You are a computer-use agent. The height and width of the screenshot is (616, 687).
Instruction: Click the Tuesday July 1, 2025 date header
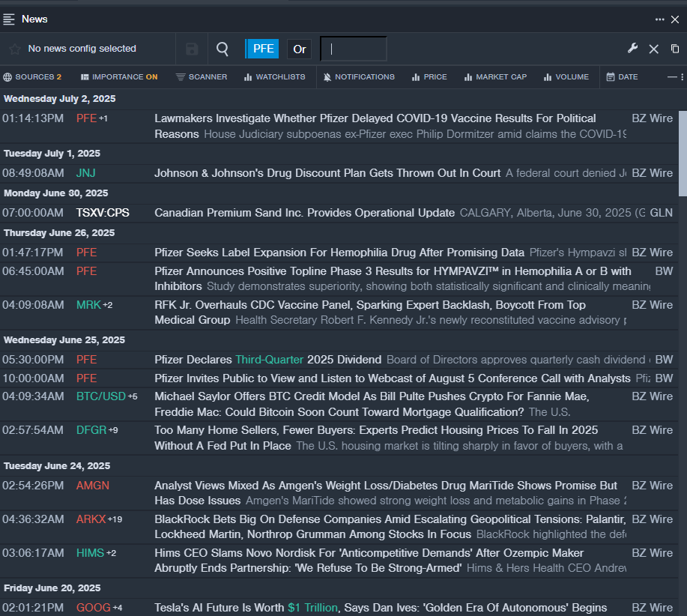coord(52,154)
